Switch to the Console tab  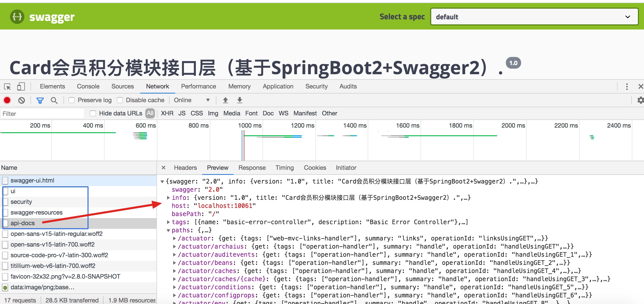[88, 86]
